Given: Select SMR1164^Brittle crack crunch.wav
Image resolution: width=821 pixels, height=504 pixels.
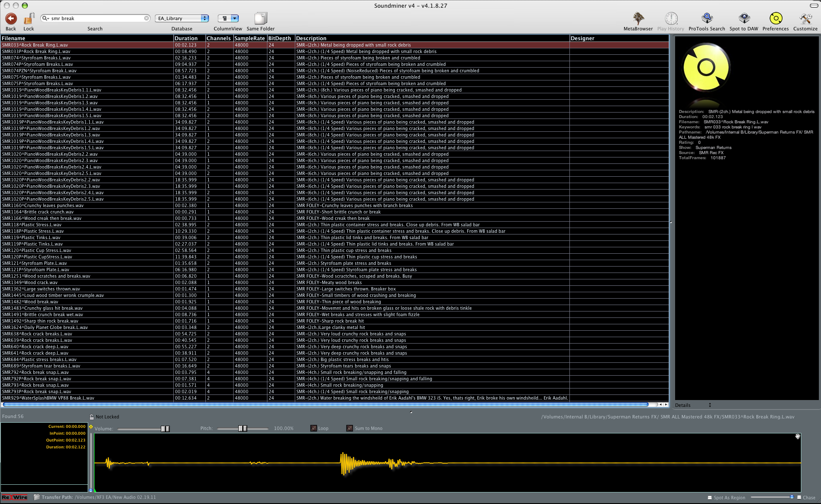Looking at the screenshot, I should 335,212.
